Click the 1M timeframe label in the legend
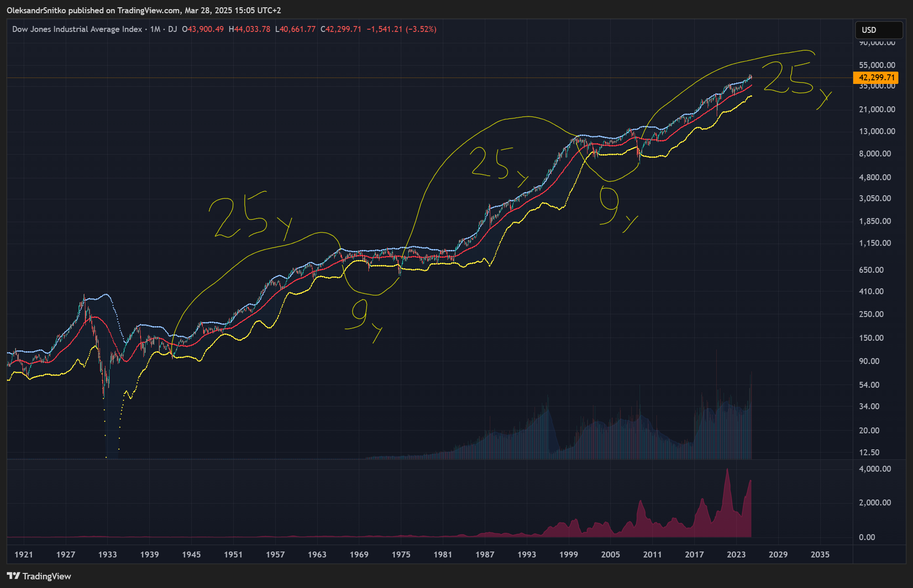The height and width of the screenshot is (588, 913). (x=155, y=29)
